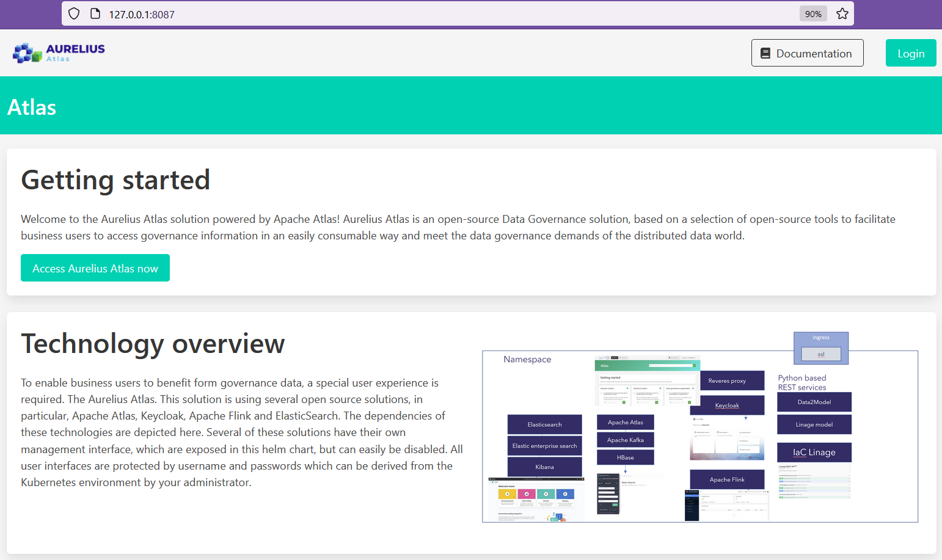942x560 pixels.
Task: Click the Namespace label in the diagram
Action: coord(527,360)
